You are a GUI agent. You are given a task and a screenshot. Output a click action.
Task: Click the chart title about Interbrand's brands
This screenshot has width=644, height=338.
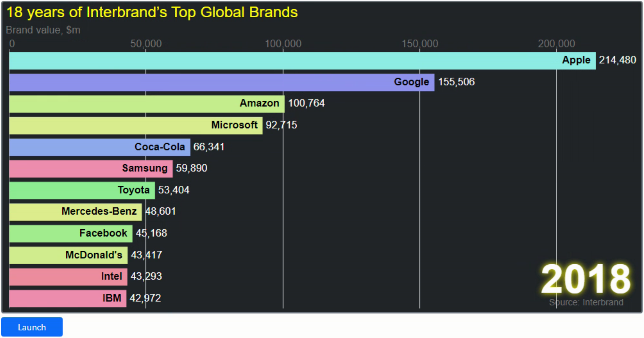[152, 13]
